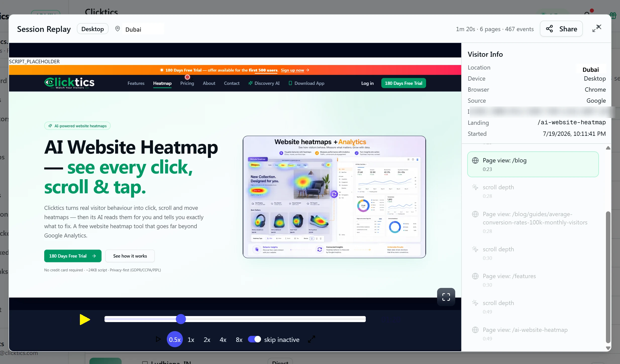Click the sparkle icon in AI-powered badge

[x=50, y=126]
